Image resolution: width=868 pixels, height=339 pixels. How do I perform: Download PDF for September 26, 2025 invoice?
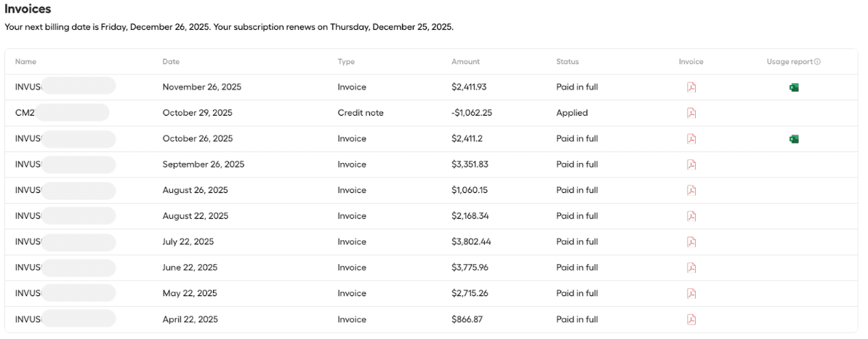tap(691, 164)
